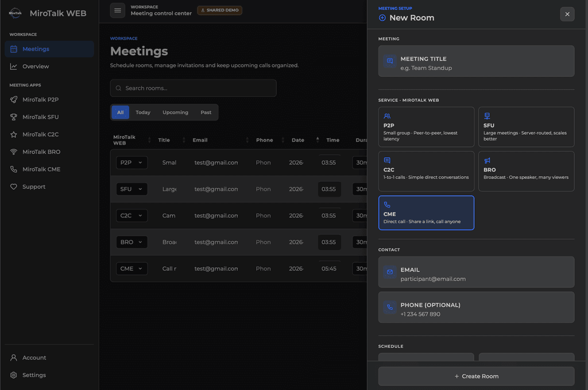
Task: Click the chat icon in Meeting Title
Action: 390,61
